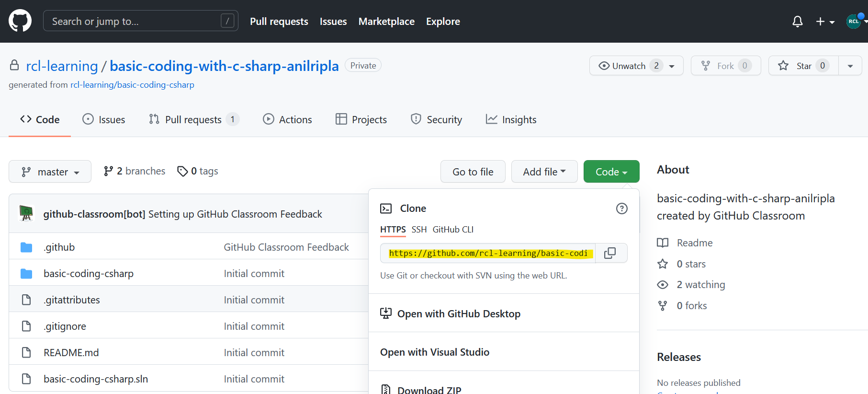Open the plus create-new menu
This screenshot has height=394, width=868.
click(x=825, y=22)
